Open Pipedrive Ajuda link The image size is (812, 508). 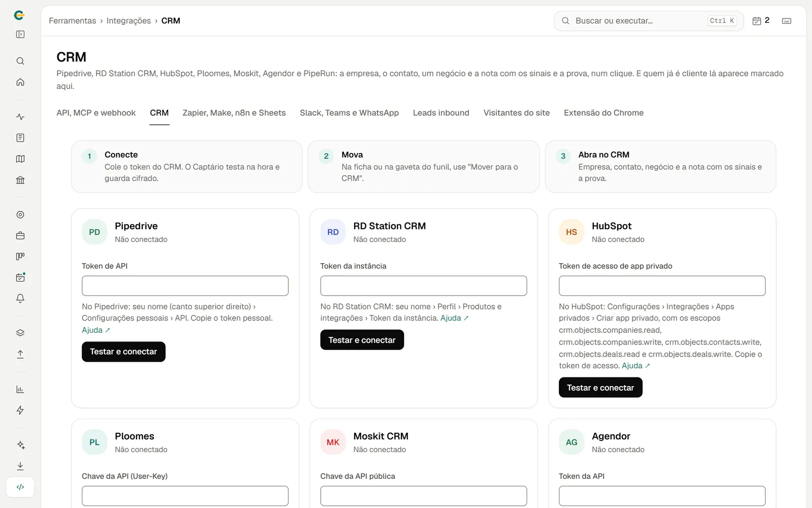point(96,330)
